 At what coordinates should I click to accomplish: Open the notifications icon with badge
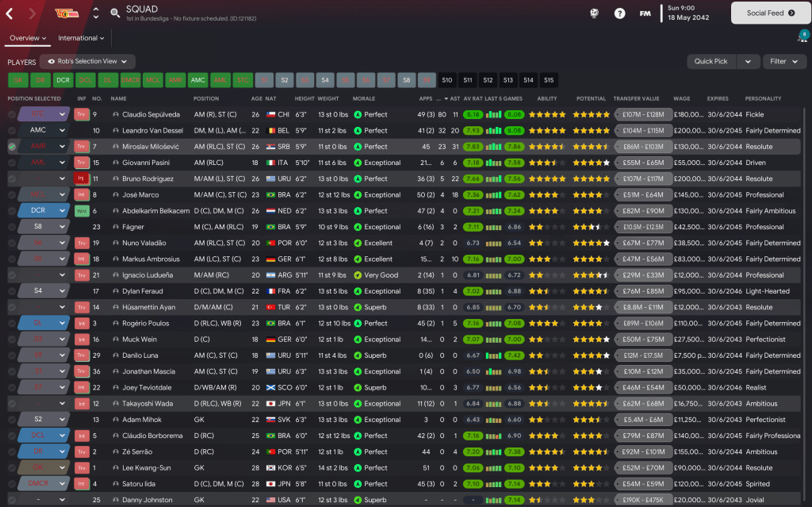[802, 36]
